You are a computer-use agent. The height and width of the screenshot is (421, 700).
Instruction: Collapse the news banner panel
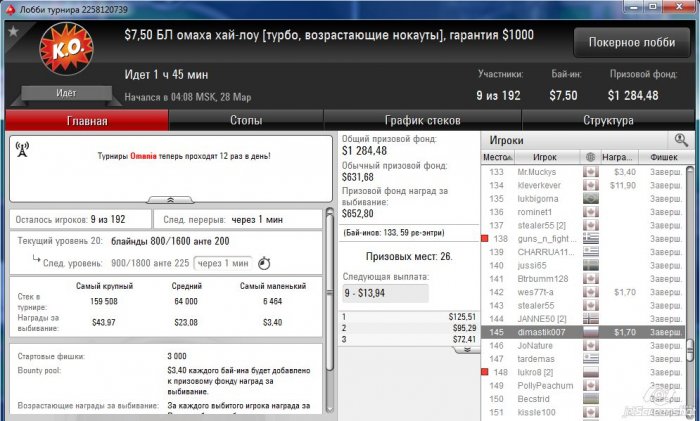coord(170,200)
